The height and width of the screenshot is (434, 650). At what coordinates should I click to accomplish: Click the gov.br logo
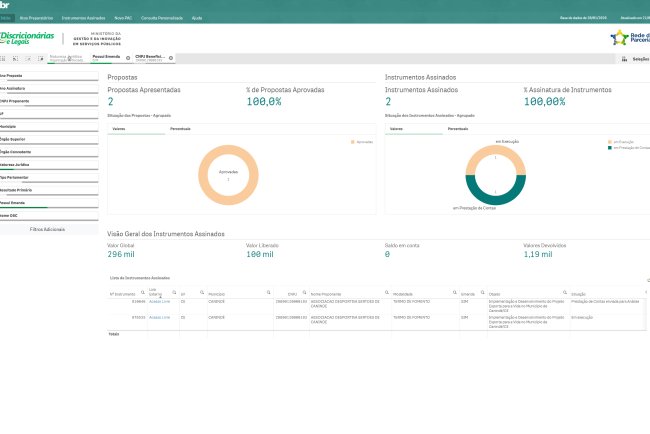click(x=5, y=5)
